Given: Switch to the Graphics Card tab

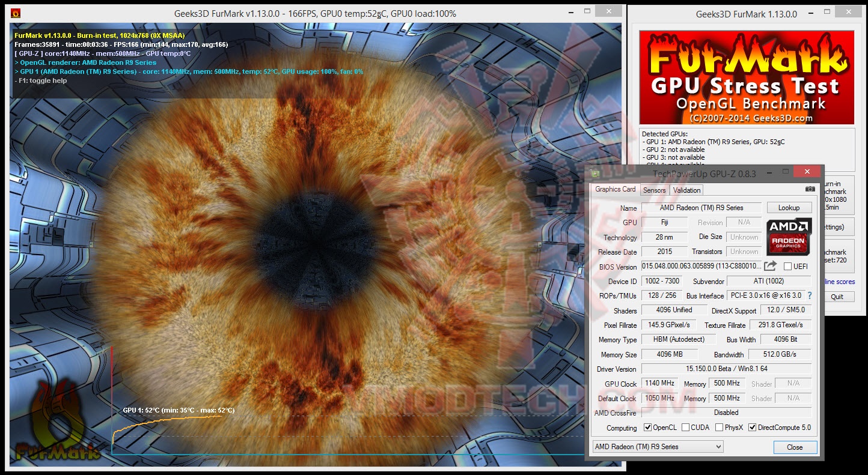Looking at the screenshot, I should click(615, 189).
